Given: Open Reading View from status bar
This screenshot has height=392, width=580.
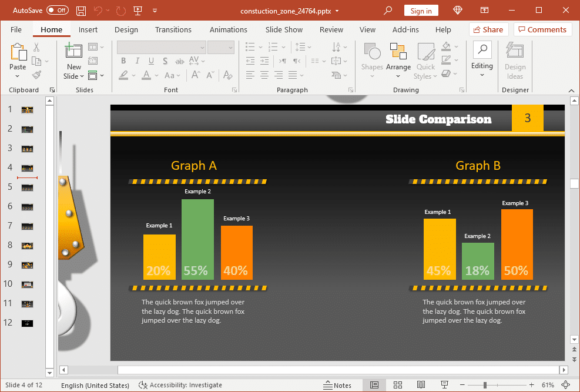Looking at the screenshot, I should point(421,385).
